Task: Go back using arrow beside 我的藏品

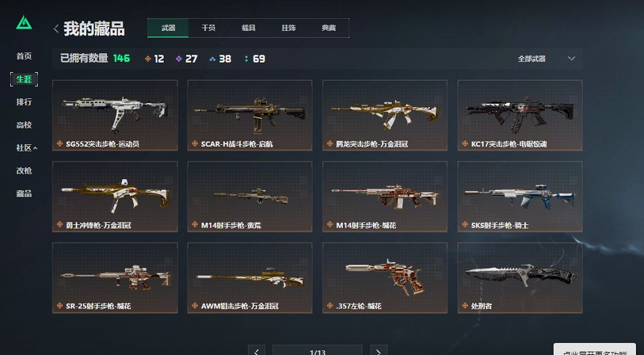Action: [57, 29]
